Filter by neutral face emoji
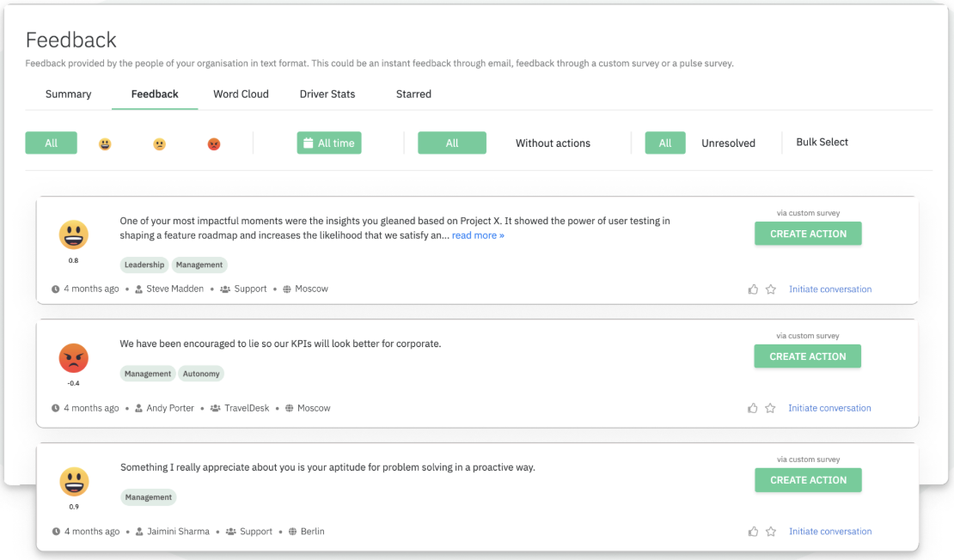The width and height of the screenshot is (954, 560). click(160, 144)
